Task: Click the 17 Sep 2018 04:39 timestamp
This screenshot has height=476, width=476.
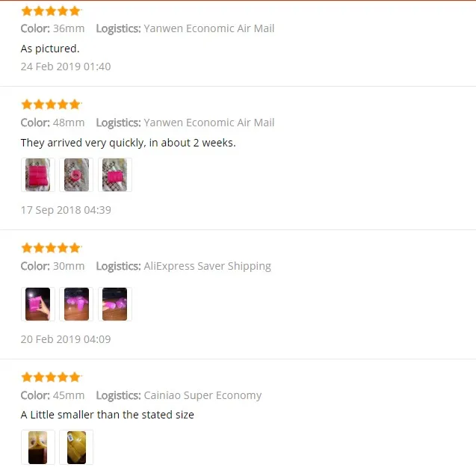Action: pyautogui.click(x=66, y=210)
